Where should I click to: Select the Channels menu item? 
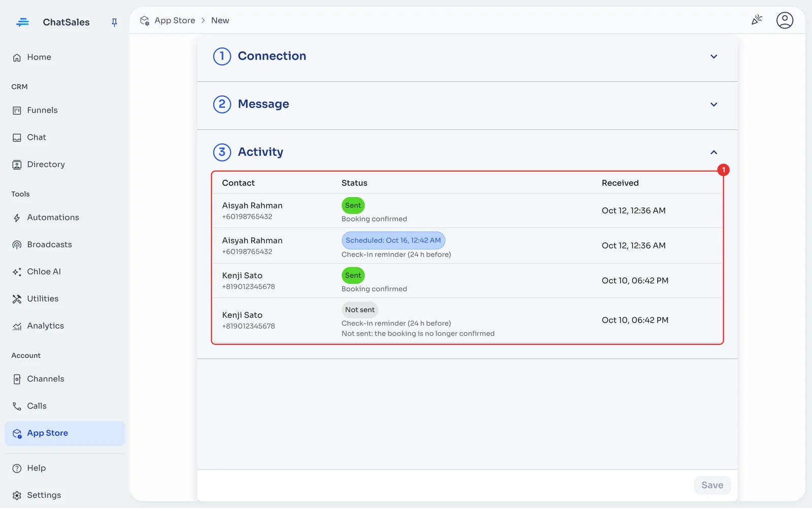tap(64, 379)
